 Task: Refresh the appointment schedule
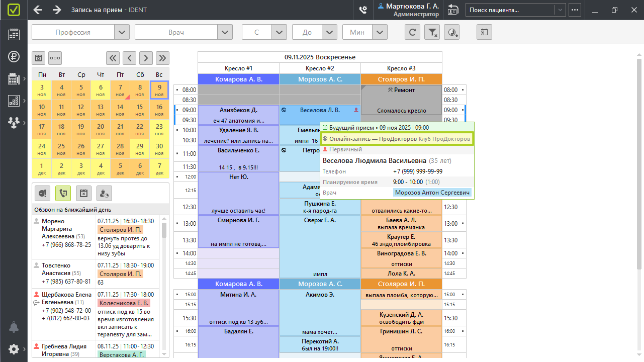click(x=412, y=32)
